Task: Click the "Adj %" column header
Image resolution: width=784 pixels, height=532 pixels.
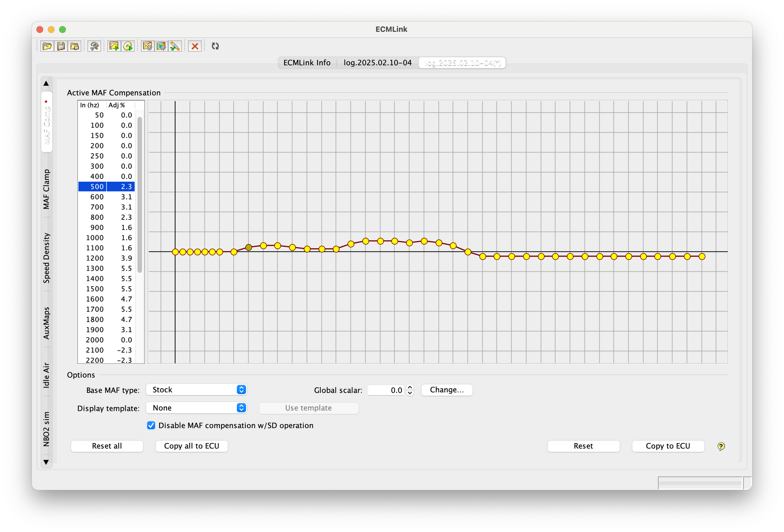Action: tap(121, 105)
